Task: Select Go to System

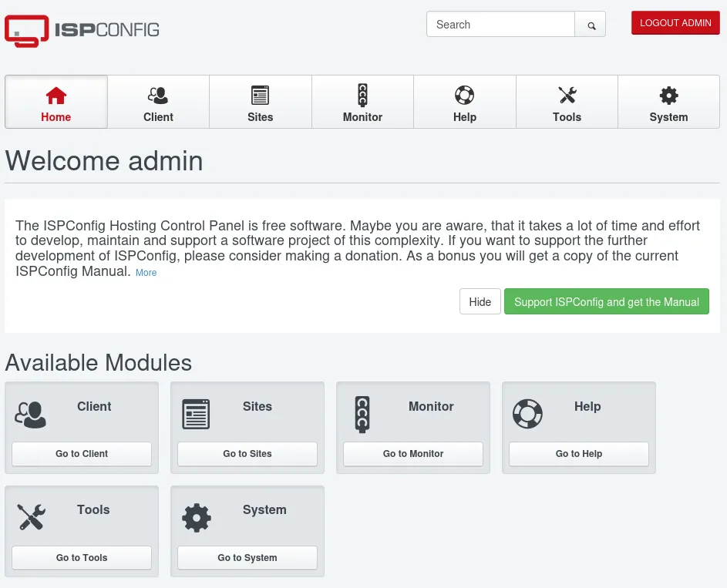Action: [247, 557]
